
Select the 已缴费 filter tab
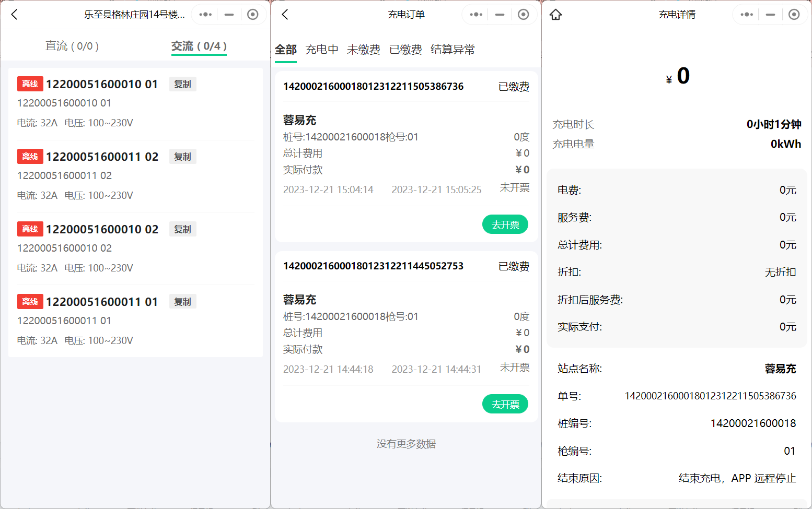coord(407,49)
